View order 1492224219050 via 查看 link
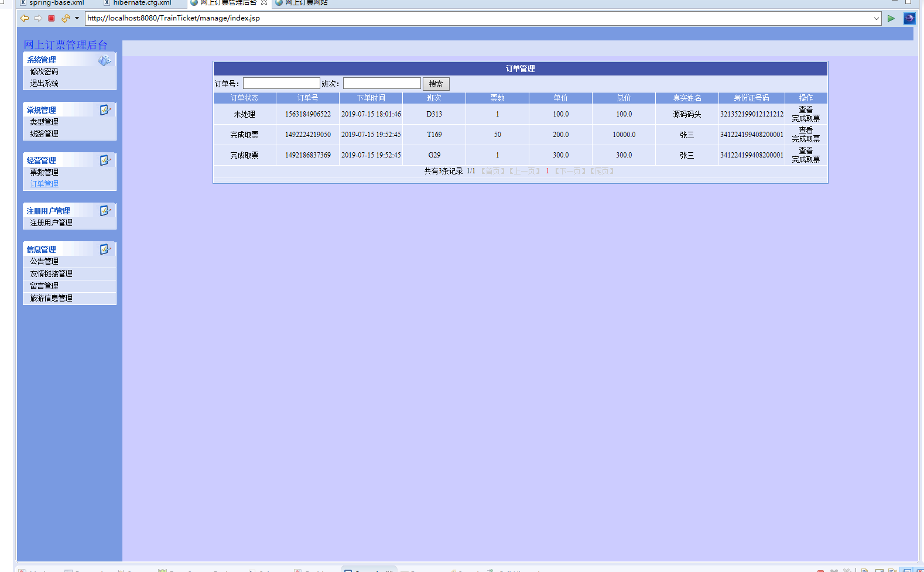This screenshot has width=924, height=572. pyautogui.click(x=806, y=131)
